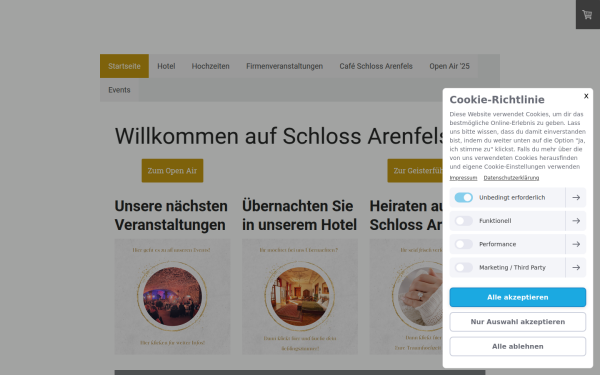600x375 pixels.
Task: Click the Zum Open Air button
Action: coord(172,171)
